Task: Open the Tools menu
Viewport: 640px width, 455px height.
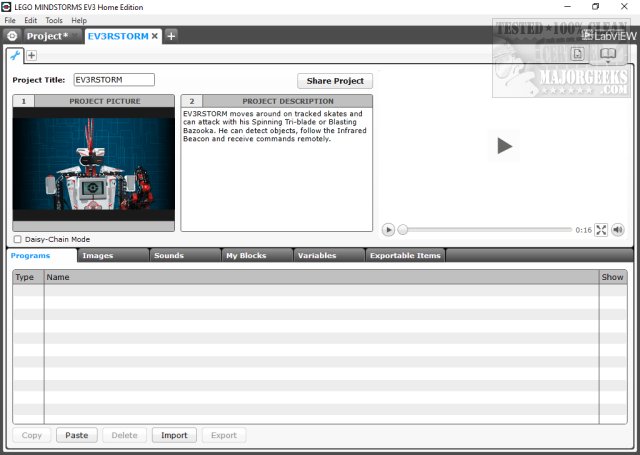Action: 54,20
